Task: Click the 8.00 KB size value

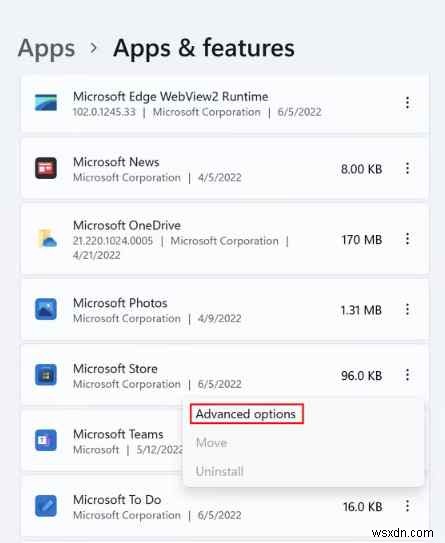Action: [x=362, y=169]
